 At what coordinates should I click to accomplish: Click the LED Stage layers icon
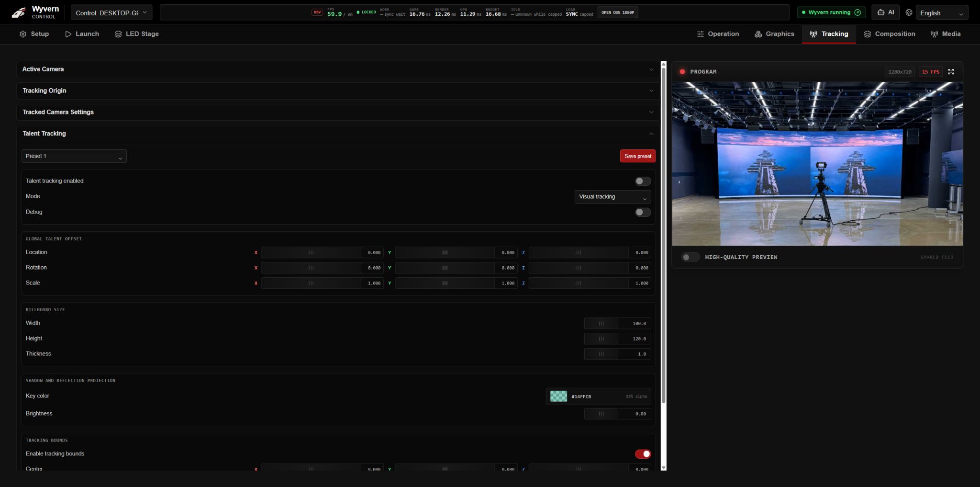[x=118, y=34]
